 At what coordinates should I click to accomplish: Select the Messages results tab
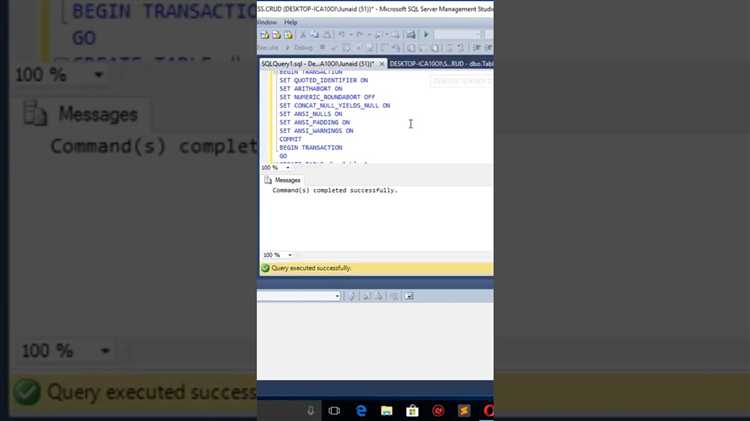[x=283, y=180]
